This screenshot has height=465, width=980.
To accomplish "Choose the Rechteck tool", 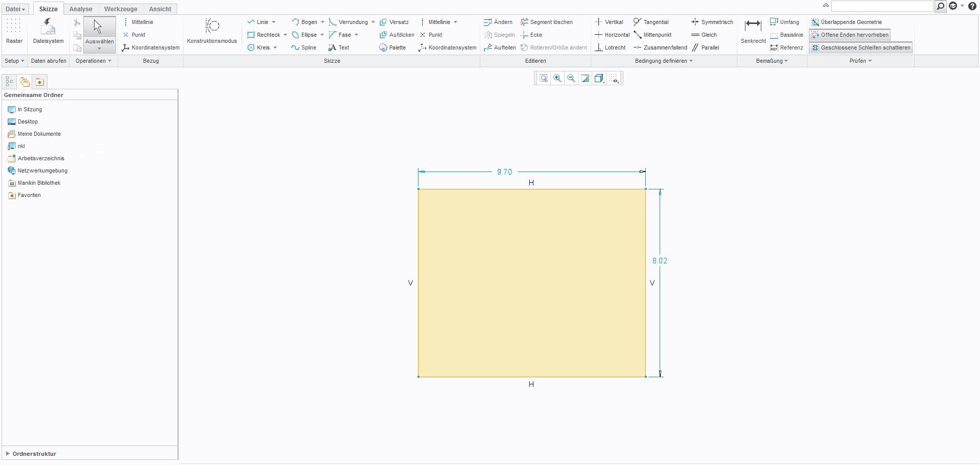I will (x=264, y=35).
